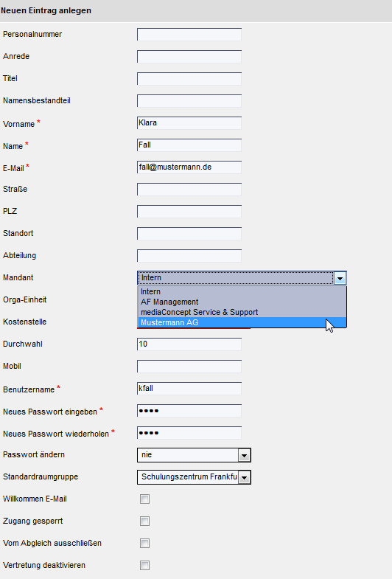
Task: Select Intern option in open list
Action: pos(242,291)
